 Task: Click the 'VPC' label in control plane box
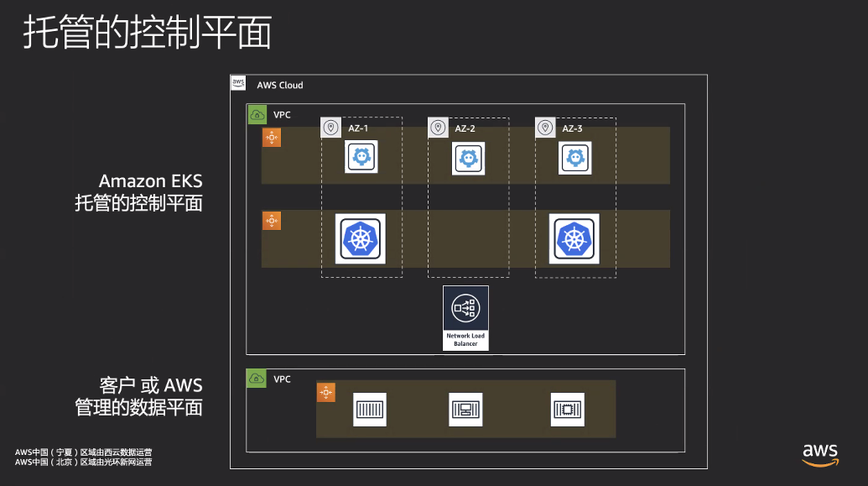[282, 115]
